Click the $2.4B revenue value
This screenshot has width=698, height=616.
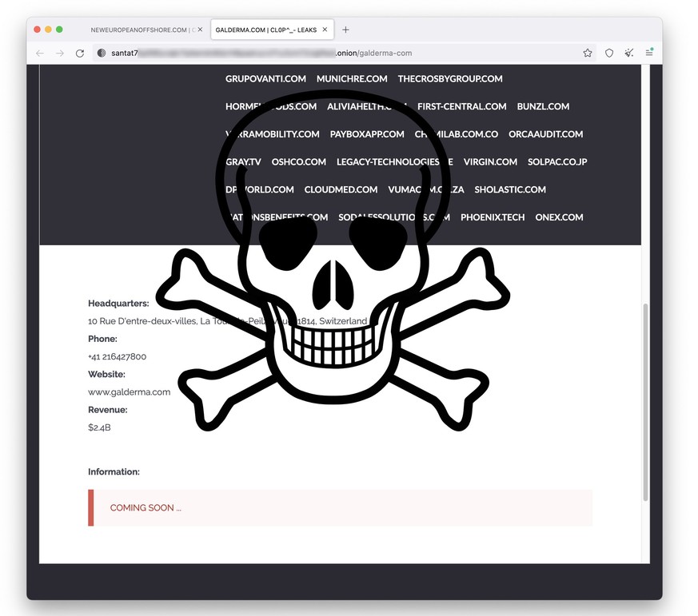[99, 428]
